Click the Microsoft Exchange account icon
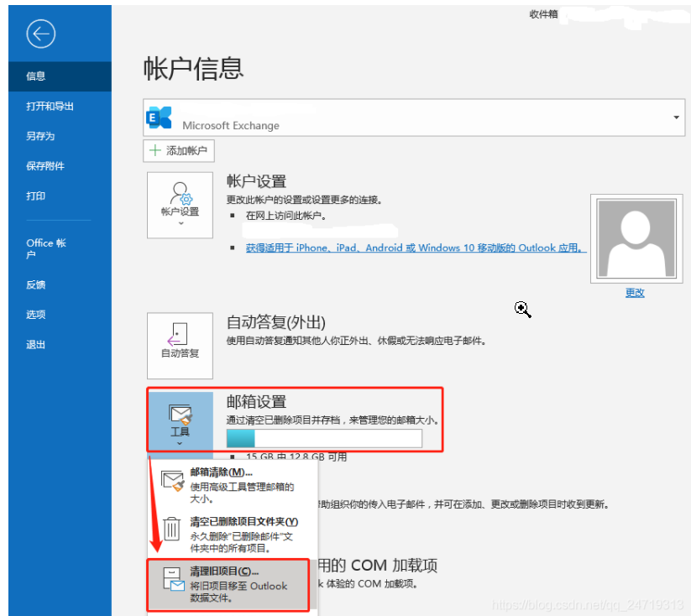Screen dimensions: 691x616 (x=158, y=117)
